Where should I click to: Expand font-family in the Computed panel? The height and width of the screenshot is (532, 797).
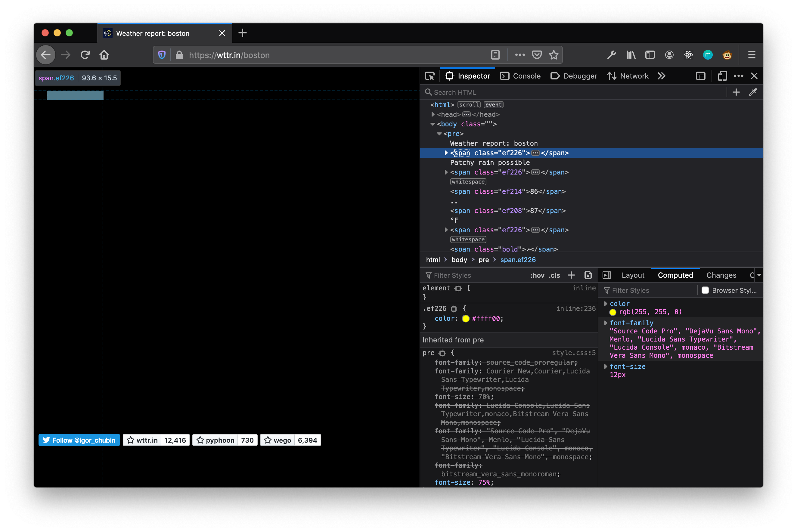pos(606,323)
